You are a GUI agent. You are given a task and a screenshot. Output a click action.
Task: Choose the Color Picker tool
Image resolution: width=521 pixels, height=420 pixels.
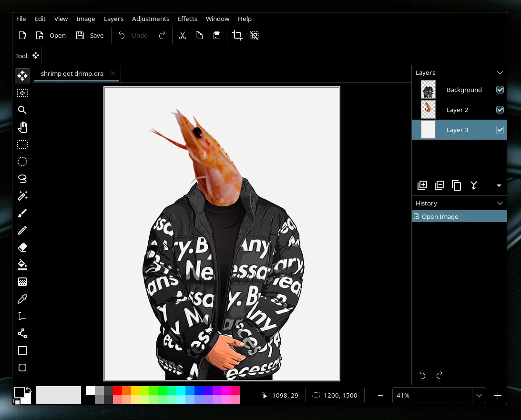[x=22, y=299]
